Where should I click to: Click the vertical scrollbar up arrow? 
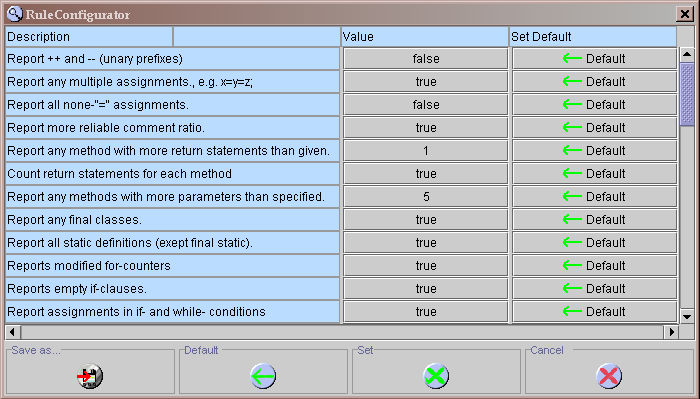coord(687,54)
